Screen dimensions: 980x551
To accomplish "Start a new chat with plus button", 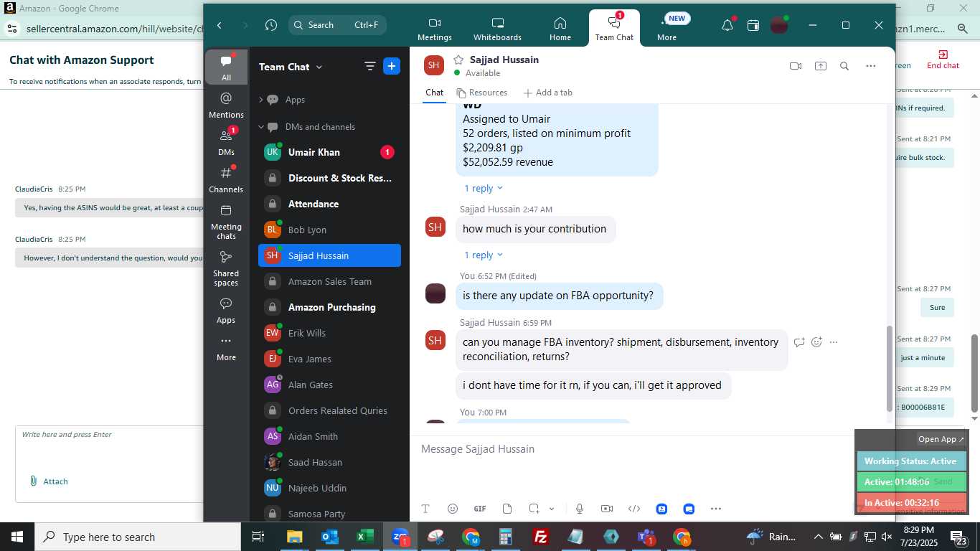I will (x=392, y=66).
